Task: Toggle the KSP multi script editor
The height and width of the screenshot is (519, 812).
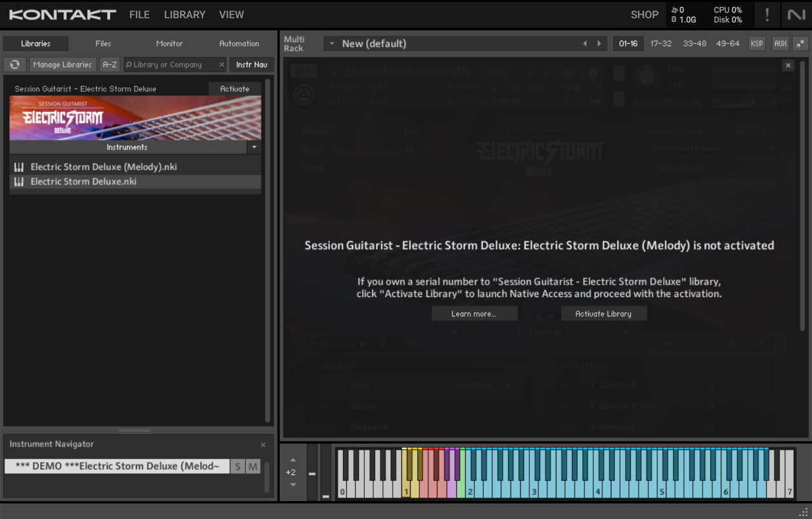Action: (x=756, y=43)
